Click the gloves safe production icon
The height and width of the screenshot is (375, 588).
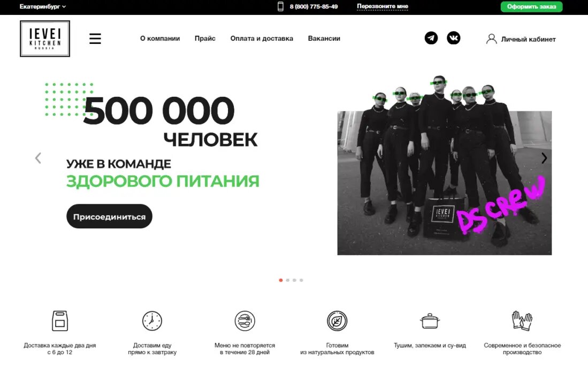click(522, 321)
